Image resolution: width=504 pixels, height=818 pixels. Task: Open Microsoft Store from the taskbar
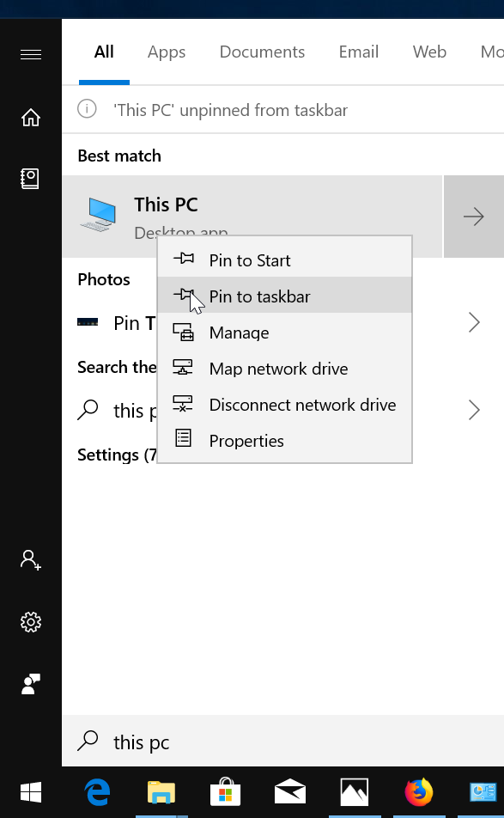coord(225,791)
